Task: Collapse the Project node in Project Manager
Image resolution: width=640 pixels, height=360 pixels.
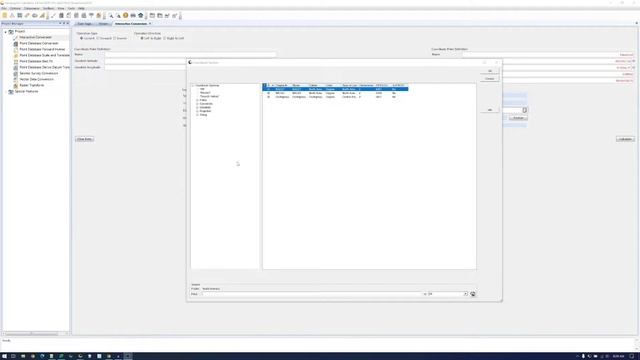Action: point(6,31)
